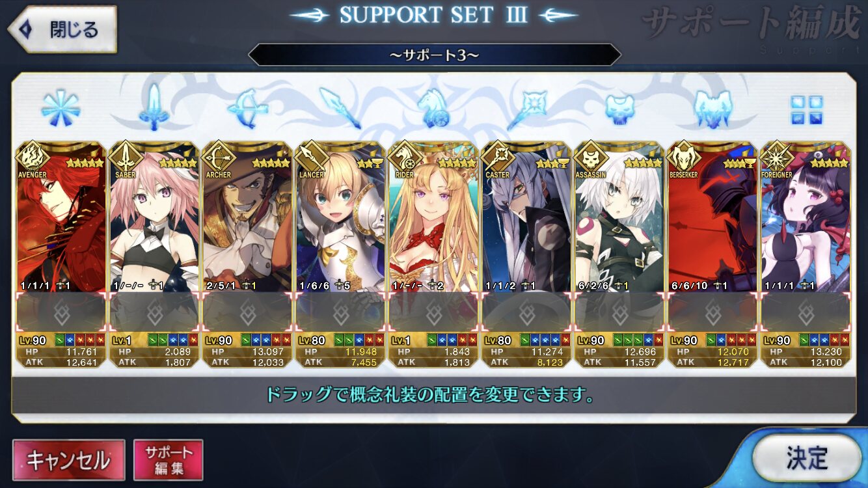This screenshot has height=488, width=868.
Task: Select the Assassin class skull icon
Action: click(x=619, y=109)
